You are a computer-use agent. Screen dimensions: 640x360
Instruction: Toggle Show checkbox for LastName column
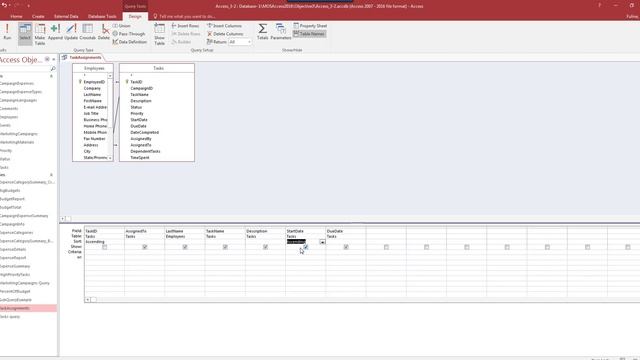tap(185, 247)
